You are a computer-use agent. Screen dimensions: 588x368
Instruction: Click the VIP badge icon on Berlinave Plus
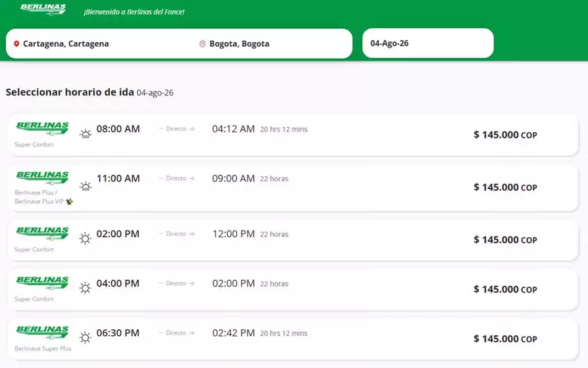pyautogui.click(x=69, y=202)
